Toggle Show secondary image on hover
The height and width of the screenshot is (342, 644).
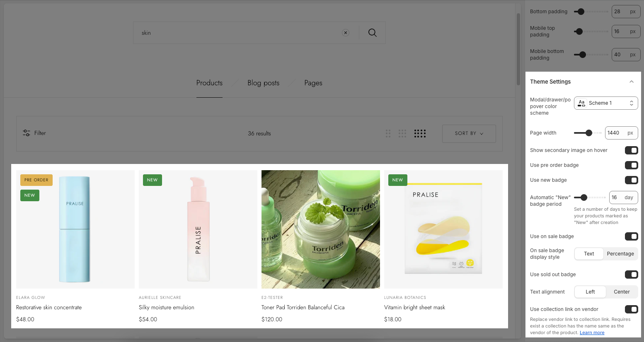pyautogui.click(x=631, y=150)
